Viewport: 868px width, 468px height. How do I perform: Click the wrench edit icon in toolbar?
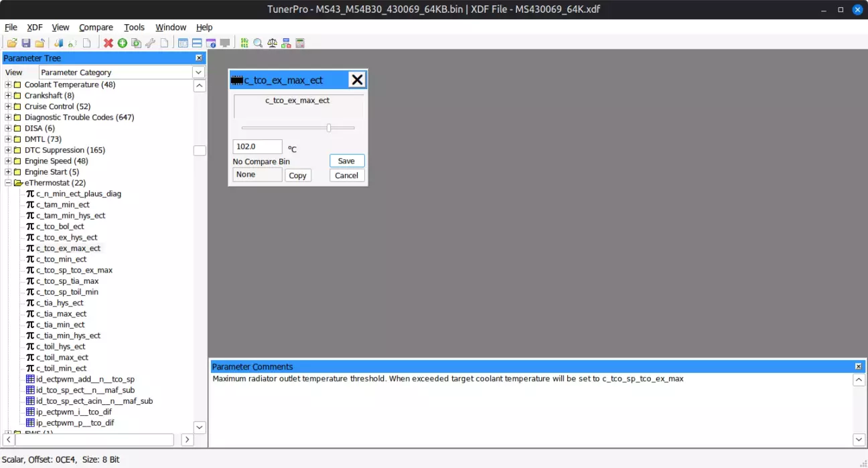150,44
